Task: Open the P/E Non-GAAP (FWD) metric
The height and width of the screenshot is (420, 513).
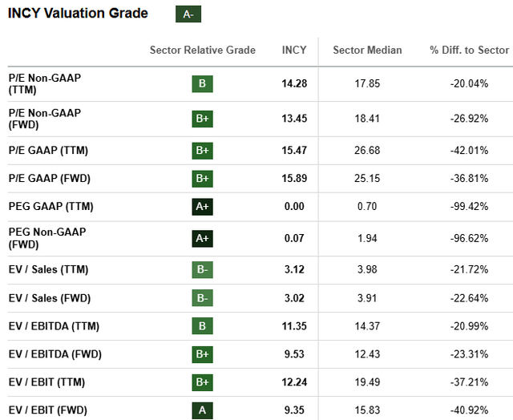Action: tap(45, 119)
